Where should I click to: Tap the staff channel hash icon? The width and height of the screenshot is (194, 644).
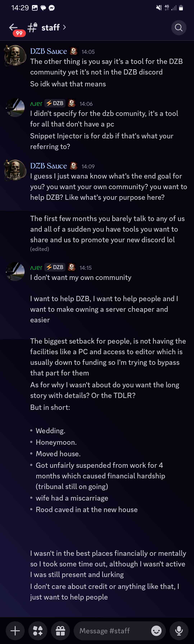[x=32, y=27]
